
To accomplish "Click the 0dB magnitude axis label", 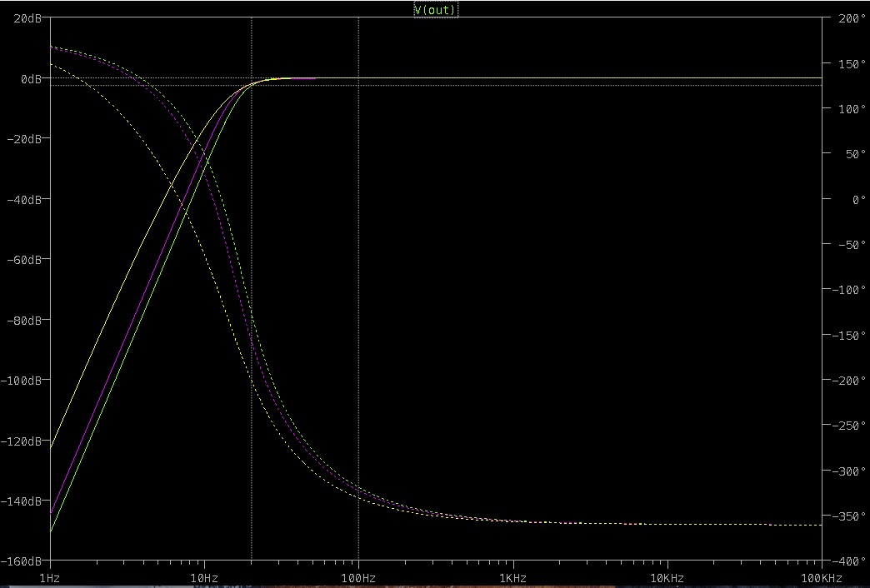I will (31, 79).
